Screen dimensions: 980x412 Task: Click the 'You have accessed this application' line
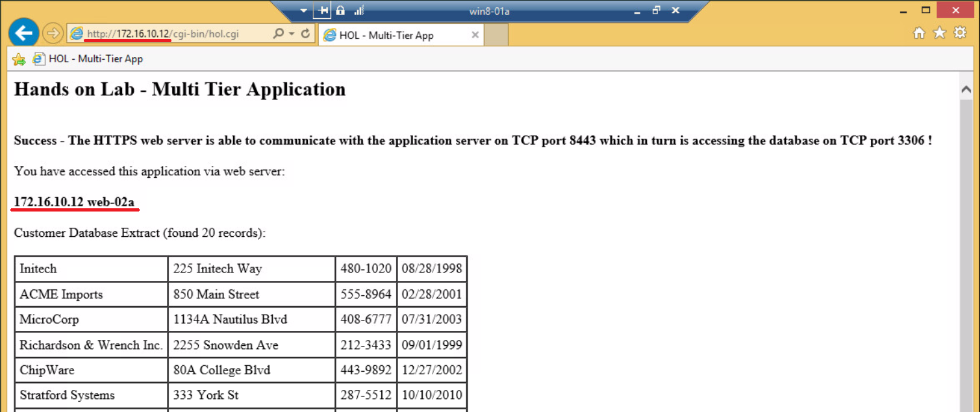[x=149, y=172]
